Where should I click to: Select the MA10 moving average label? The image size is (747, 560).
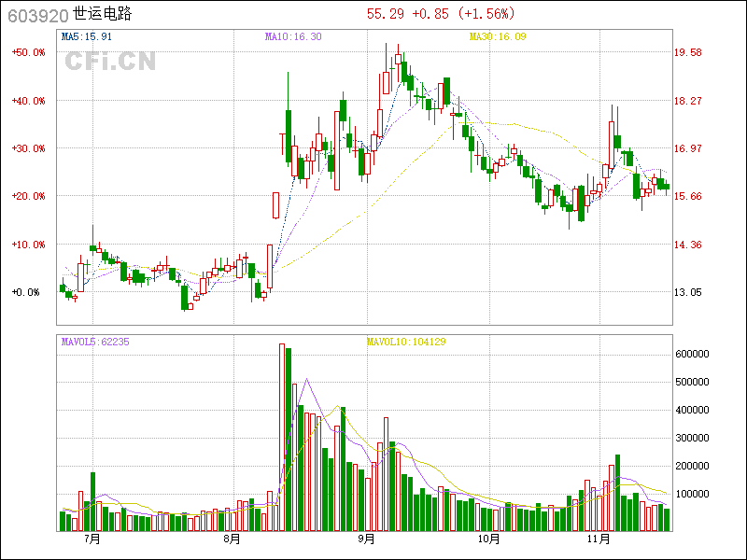tap(293, 36)
